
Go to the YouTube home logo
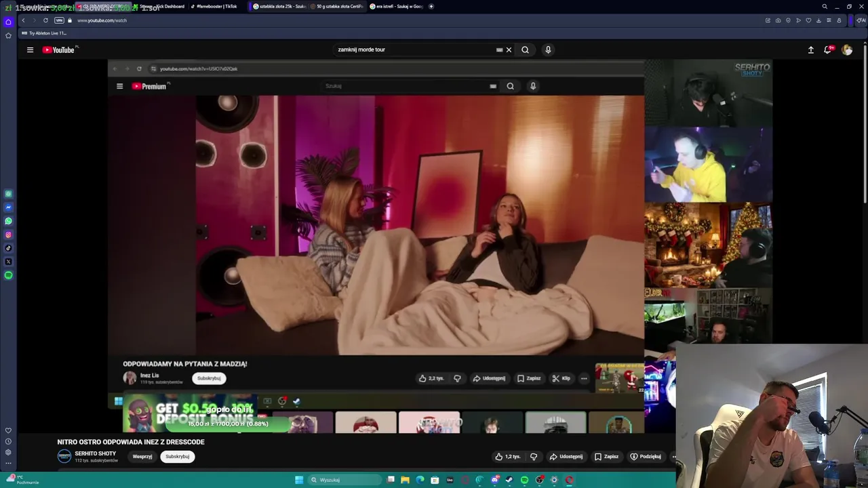(60, 49)
